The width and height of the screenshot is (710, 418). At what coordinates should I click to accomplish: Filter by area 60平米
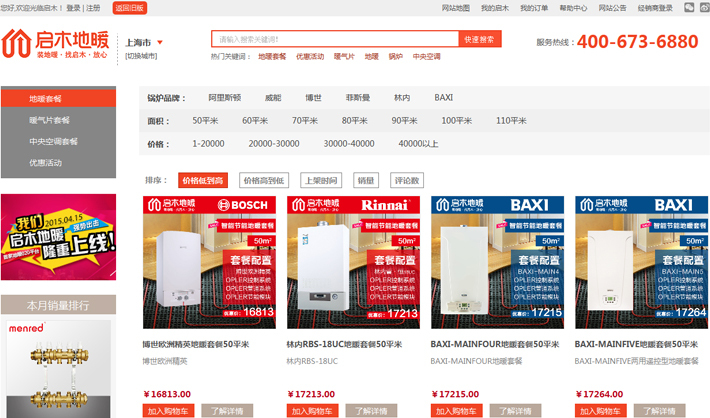[x=255, y=121]
